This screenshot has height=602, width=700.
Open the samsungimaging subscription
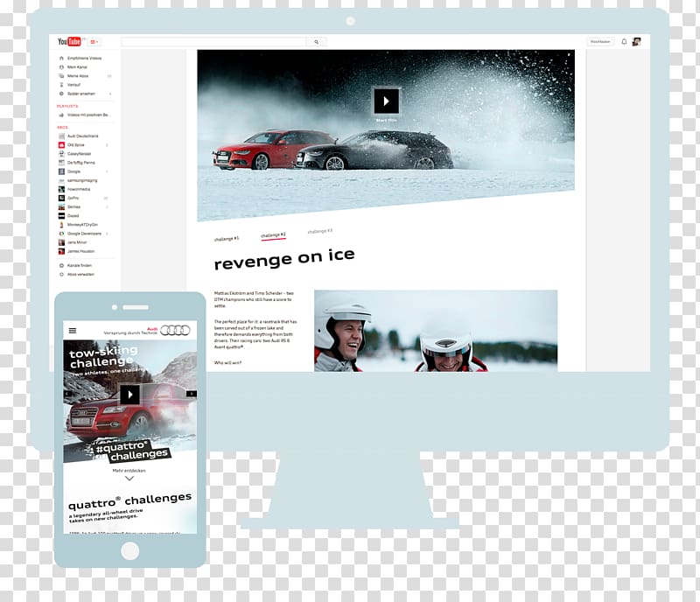click(x=82, y=180)
